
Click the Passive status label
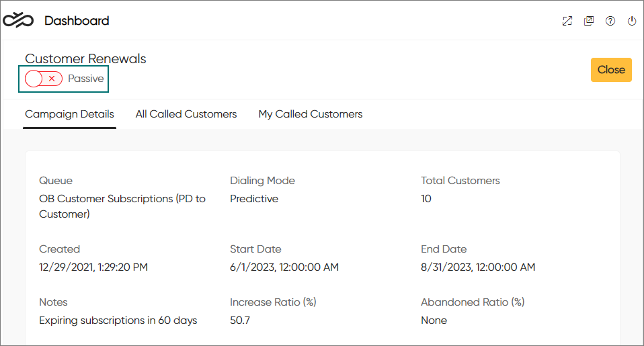(86, 79)
